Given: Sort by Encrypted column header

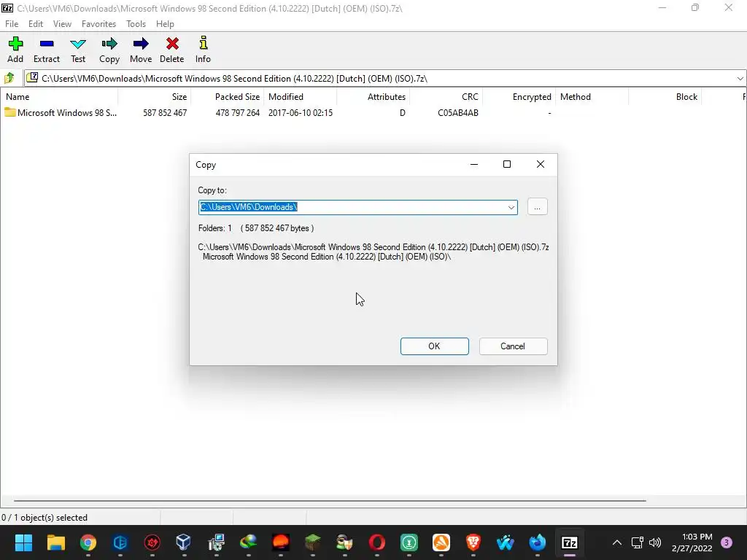Looking at the screenshot, I should 519,97.
